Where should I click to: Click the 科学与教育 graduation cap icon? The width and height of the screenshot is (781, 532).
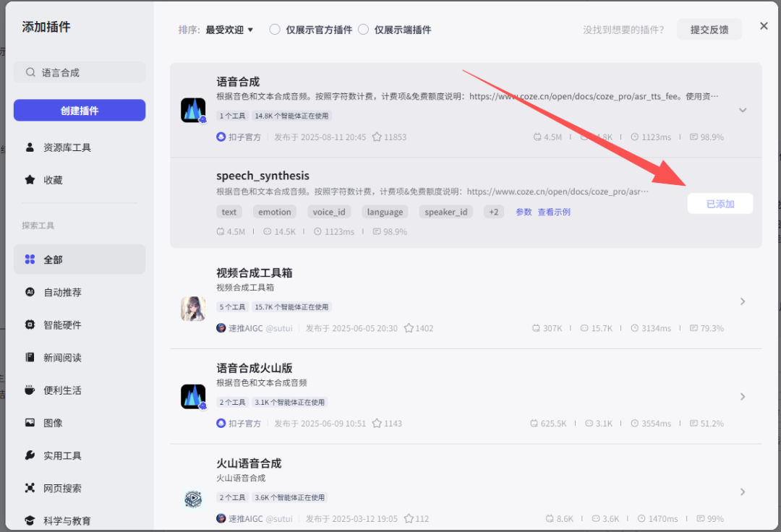(30, 520)
